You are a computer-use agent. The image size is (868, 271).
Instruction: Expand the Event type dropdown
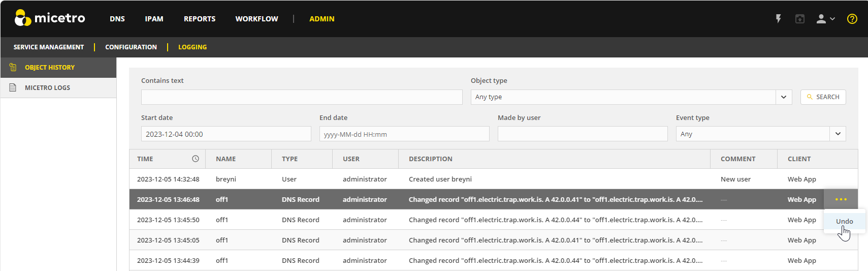pyautogui.click(x=837, y=134)
